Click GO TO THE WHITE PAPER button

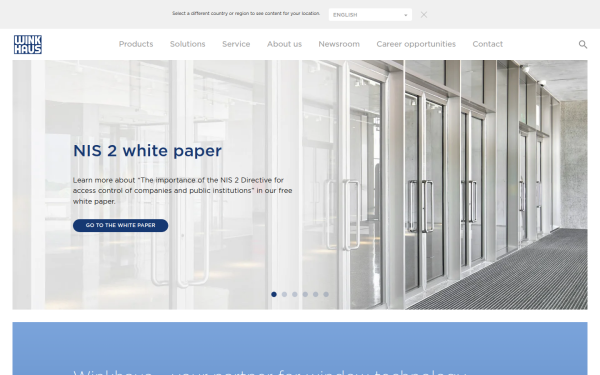pos(121,225)
